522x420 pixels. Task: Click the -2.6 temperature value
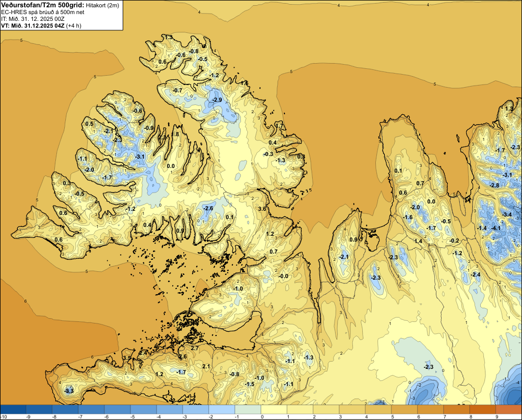pos(208,208)
